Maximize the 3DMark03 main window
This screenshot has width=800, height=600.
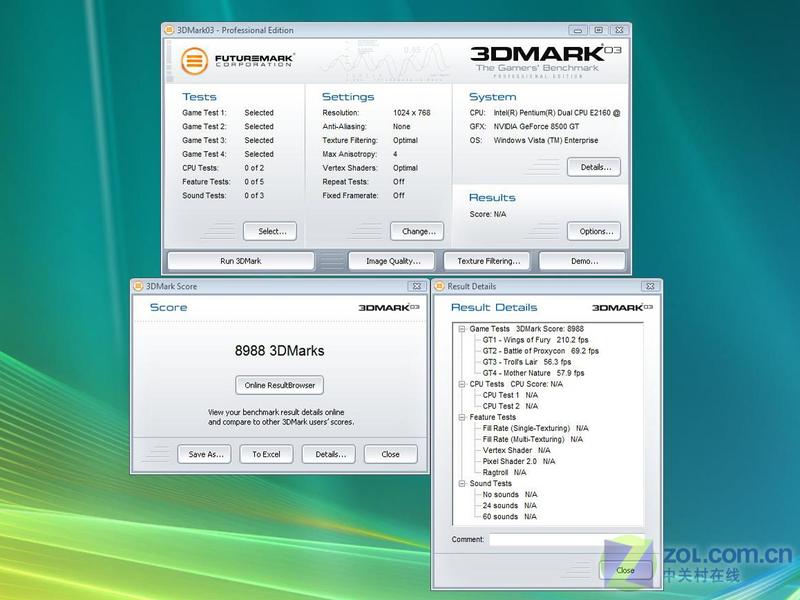(x=598, y=30)
